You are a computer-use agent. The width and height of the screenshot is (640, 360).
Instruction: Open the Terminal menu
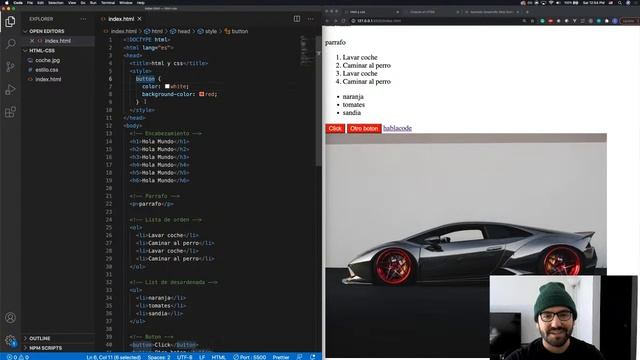tap(108, 2)
